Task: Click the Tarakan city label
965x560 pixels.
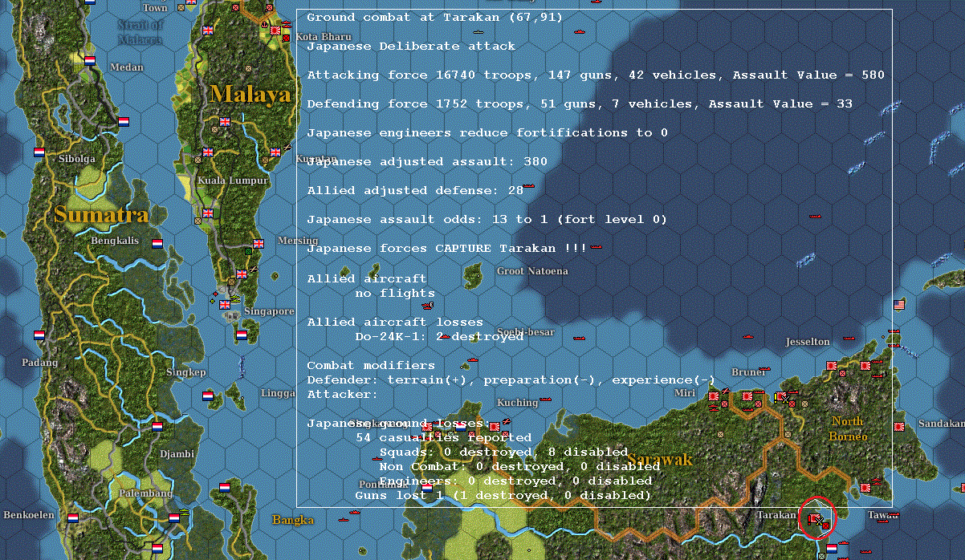Action: 777,515
